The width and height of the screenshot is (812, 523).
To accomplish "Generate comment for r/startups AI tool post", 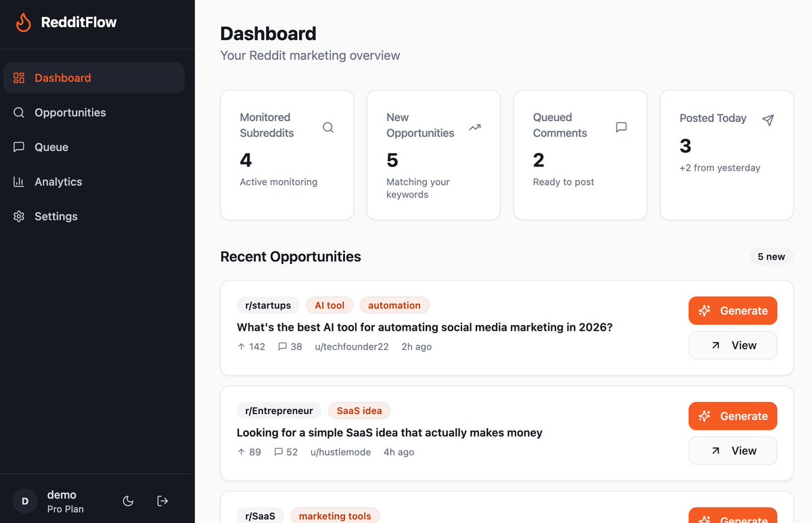I will point(733,311).
